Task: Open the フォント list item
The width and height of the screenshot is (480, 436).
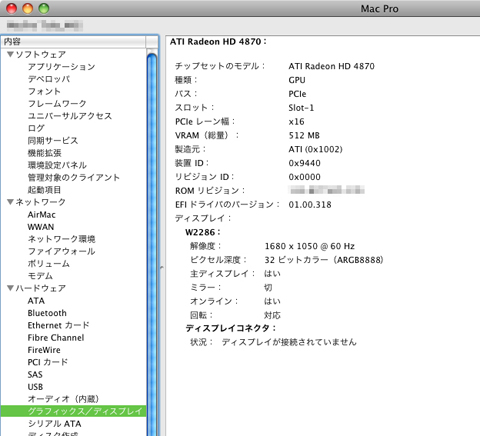Action: (x=44, y=91)
